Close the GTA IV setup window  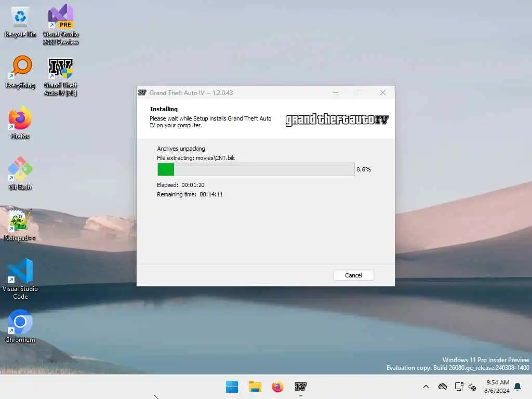point(383,92)
